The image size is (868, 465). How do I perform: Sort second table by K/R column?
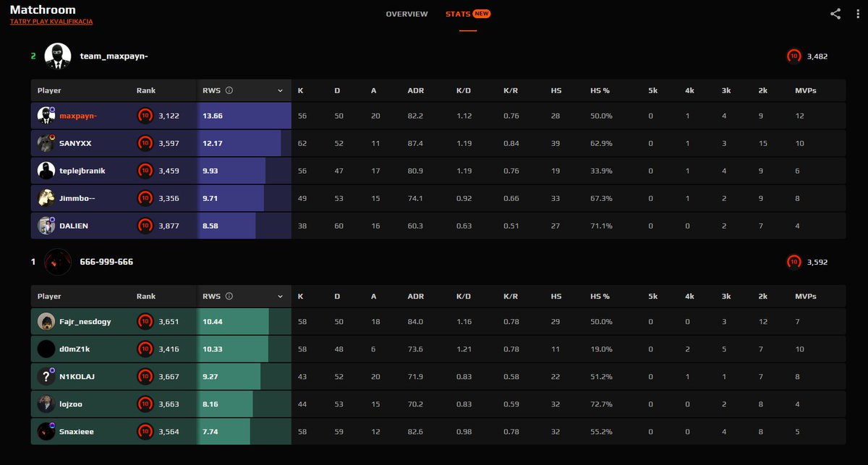[x=511, y=296]
